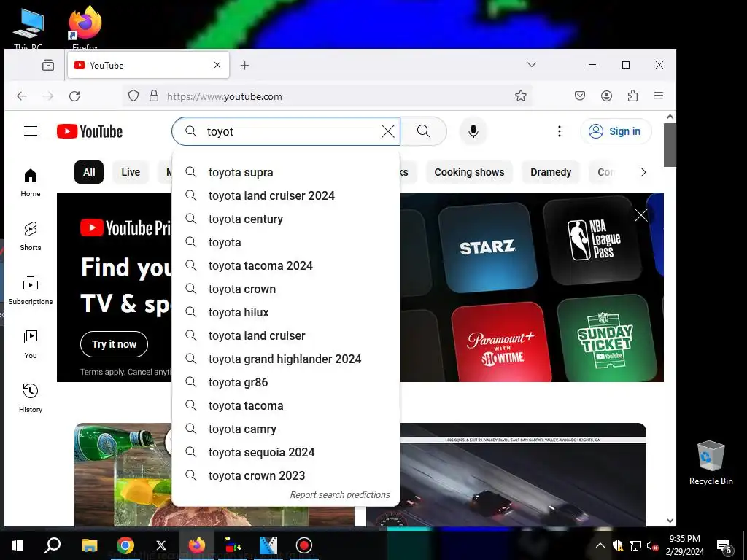Open History in the sidebar
This screenshot has width=747, height=560.
coord(31,398)
